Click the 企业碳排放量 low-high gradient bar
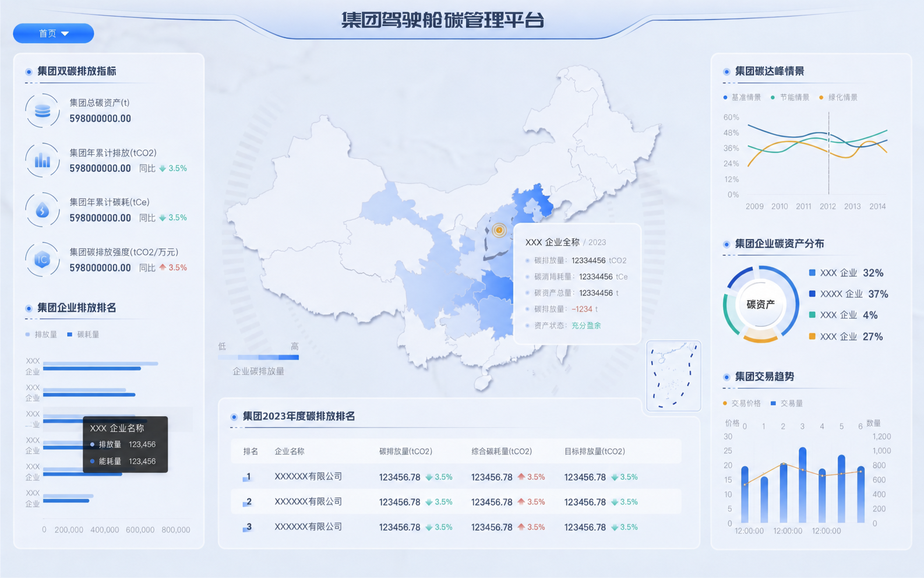Viewport: 924px width, 578px height. click(x=259, y=357)
